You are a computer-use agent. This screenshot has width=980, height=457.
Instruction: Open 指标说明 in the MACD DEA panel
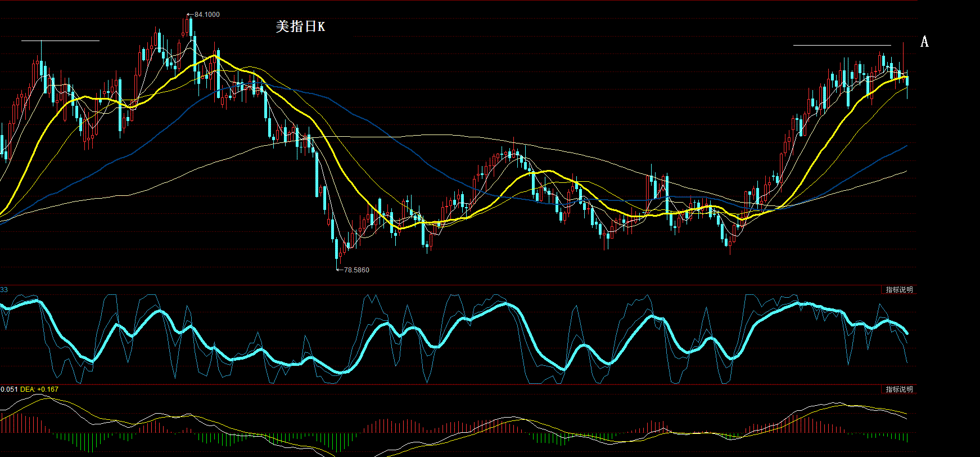tap(899, 389)
